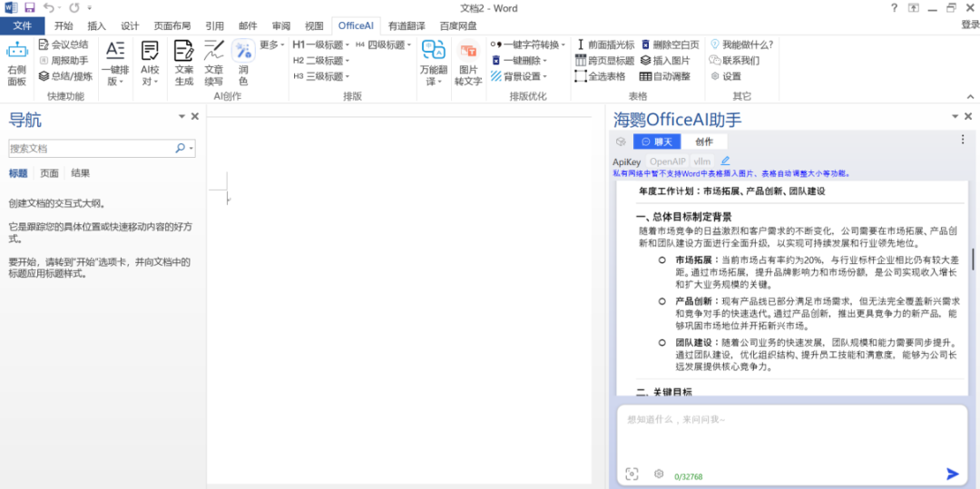Collapse the ribbon with the chevron
Screen dimensions: 980x489
[x=970, y=97]
